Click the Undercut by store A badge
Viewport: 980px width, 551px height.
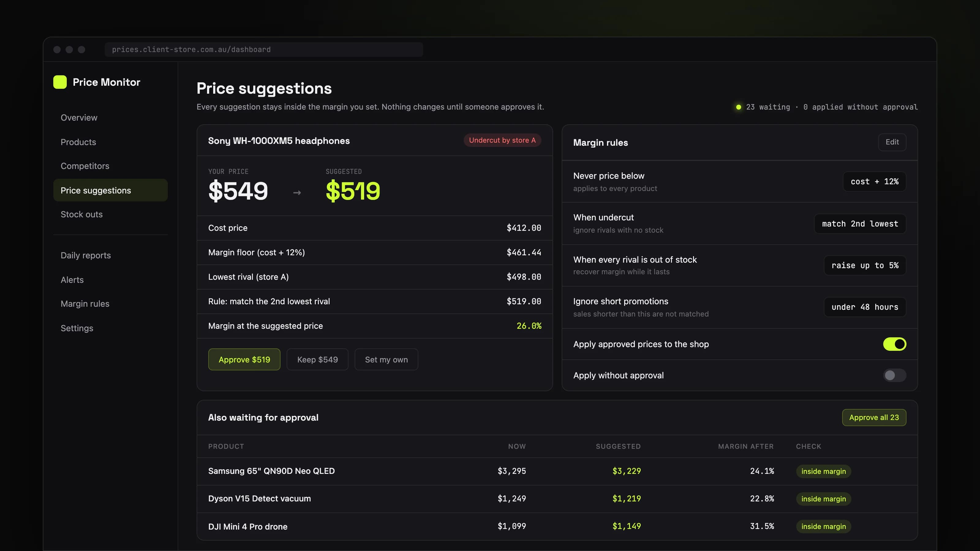tap(502, 140)
